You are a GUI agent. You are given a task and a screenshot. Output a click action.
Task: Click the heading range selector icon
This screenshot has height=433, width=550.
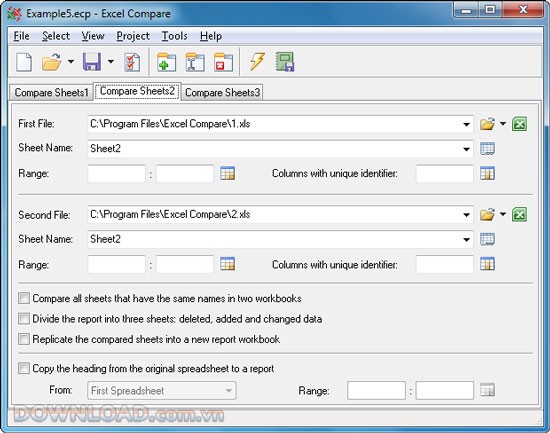click(x=487, y=390)
